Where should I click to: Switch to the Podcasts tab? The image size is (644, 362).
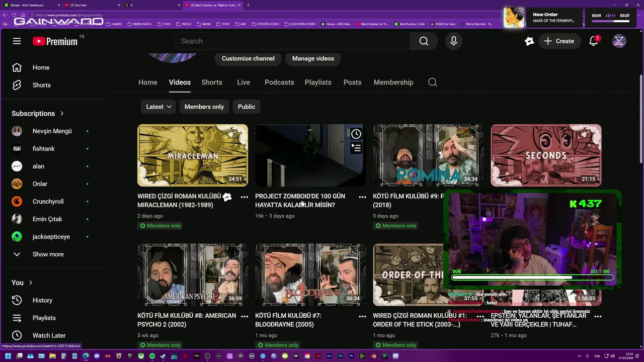pos(279,82)
